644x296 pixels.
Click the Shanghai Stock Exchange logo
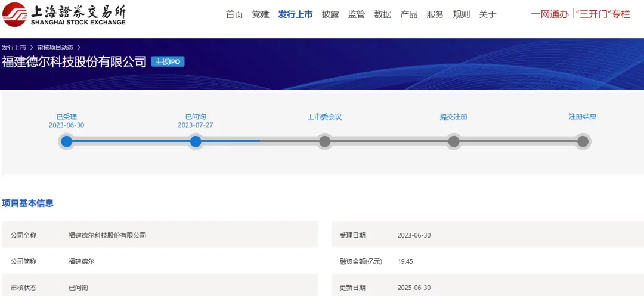click(x=64, y=14)
